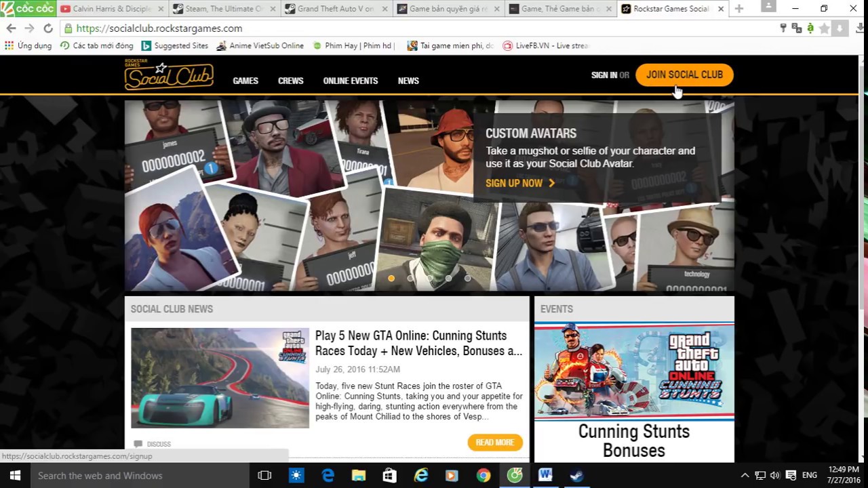Open Google Chrome from the taskbar

483,475
